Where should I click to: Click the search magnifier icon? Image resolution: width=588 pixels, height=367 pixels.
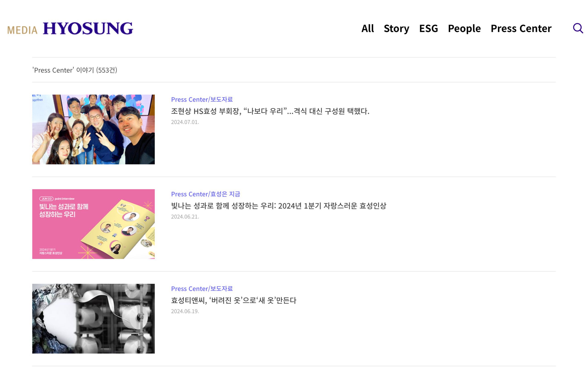click(x=578, y=28)
